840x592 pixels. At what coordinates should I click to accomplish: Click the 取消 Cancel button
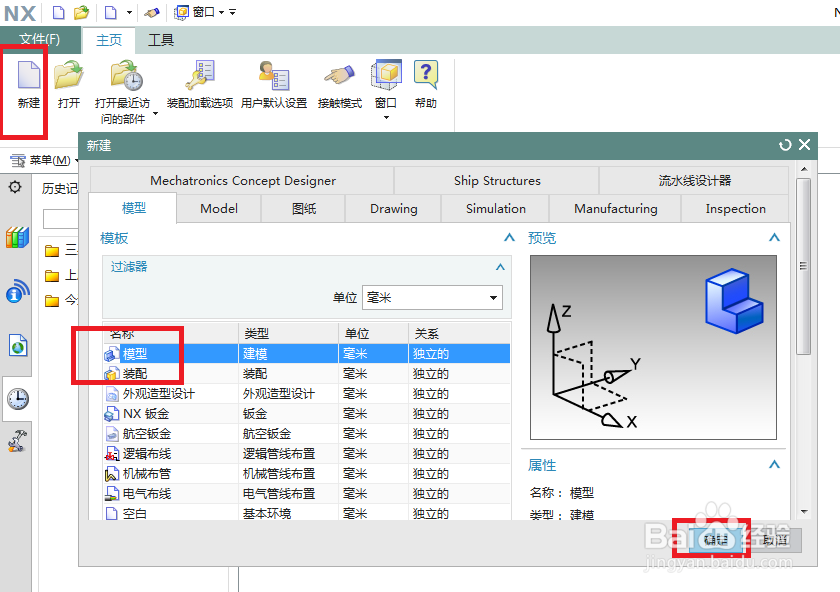tap(775, 539)
